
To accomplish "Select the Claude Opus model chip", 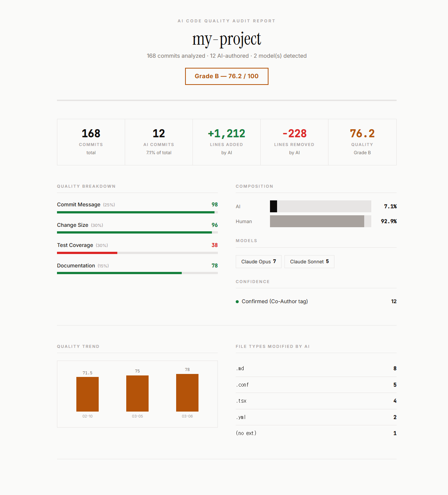I will coord(258,261).
